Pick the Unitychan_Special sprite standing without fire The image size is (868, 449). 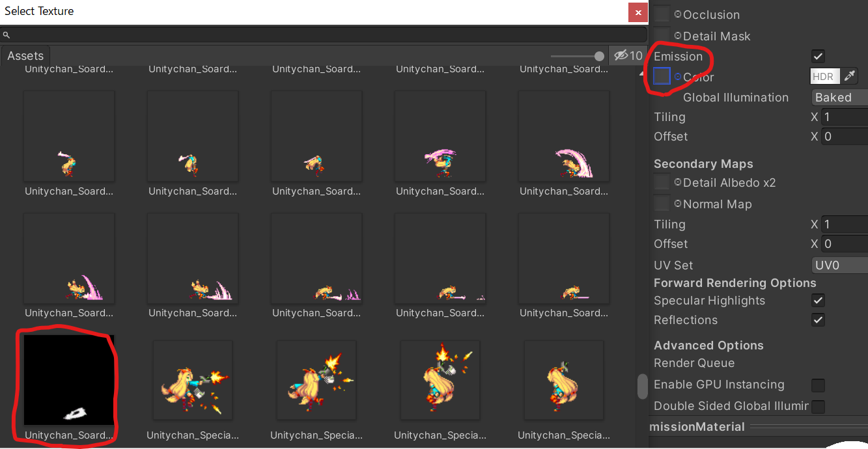coord(564,380)
